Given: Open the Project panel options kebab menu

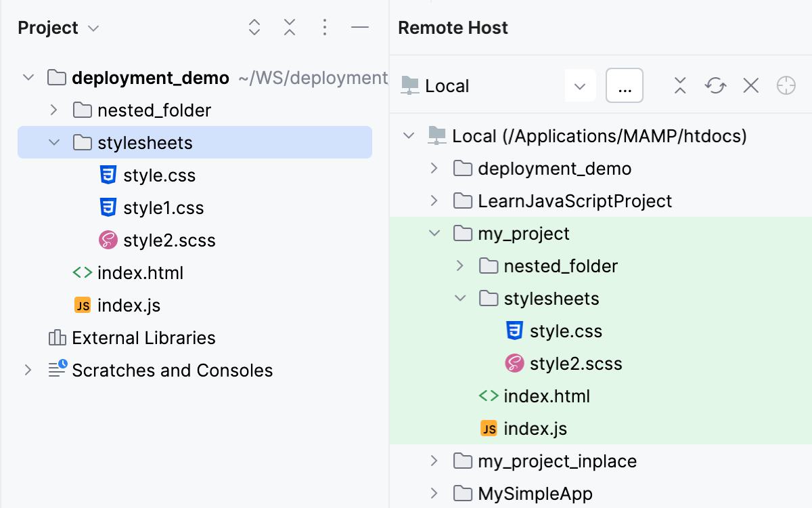Looking at the screenshot, I should [325, 28].
